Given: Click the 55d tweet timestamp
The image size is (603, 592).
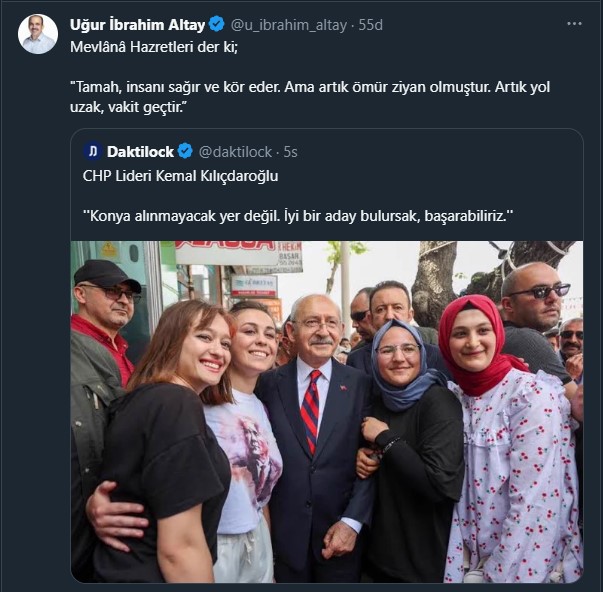Looking at the screenshot, I should pos(370,25).
